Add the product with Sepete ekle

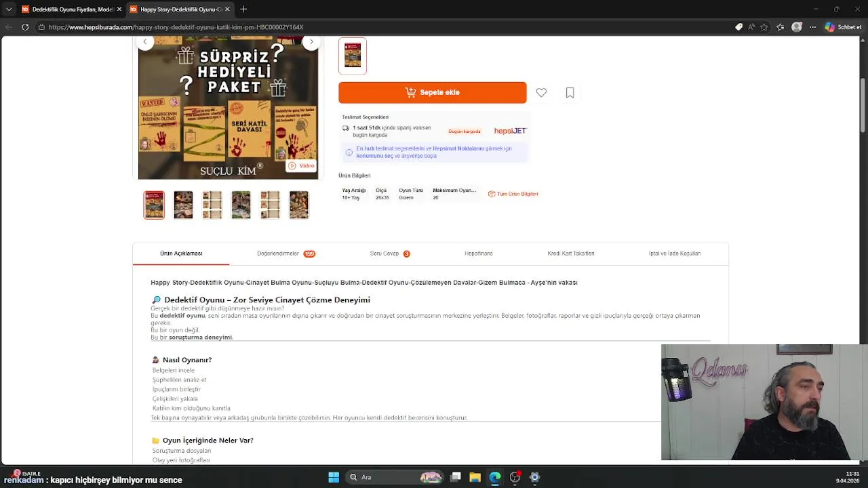[433, 92]
